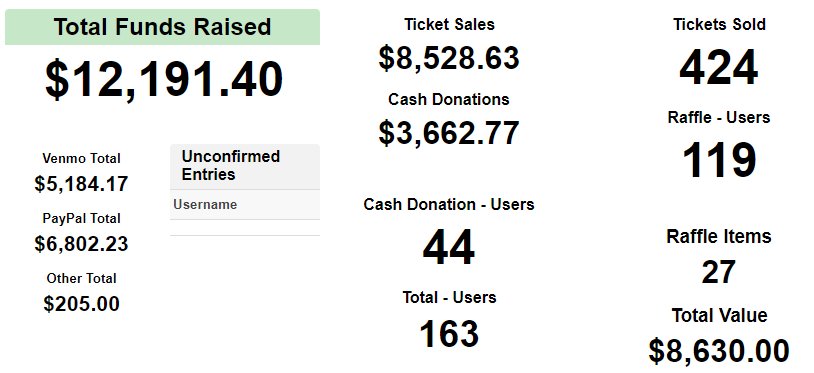Select the $12,191.40 total funds value
Image resolution: width=814 pixels, height=373 pixels.
(x=164, y=80)
